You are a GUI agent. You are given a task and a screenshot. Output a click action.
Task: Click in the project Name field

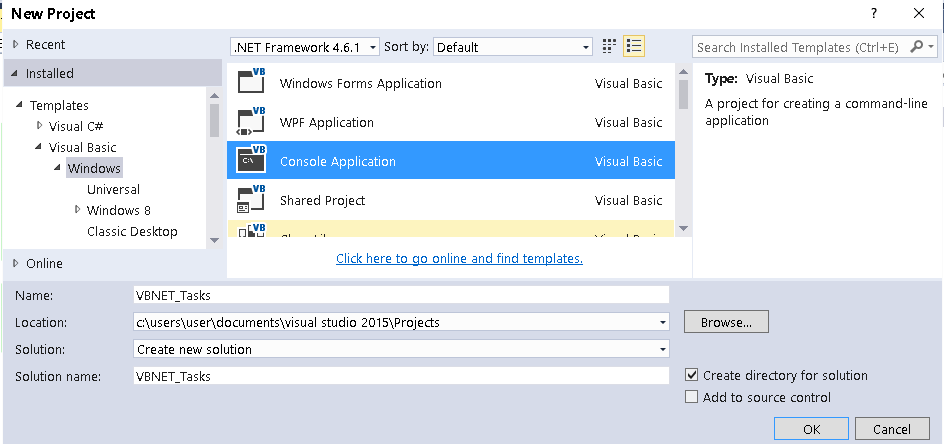coord(401,295)
